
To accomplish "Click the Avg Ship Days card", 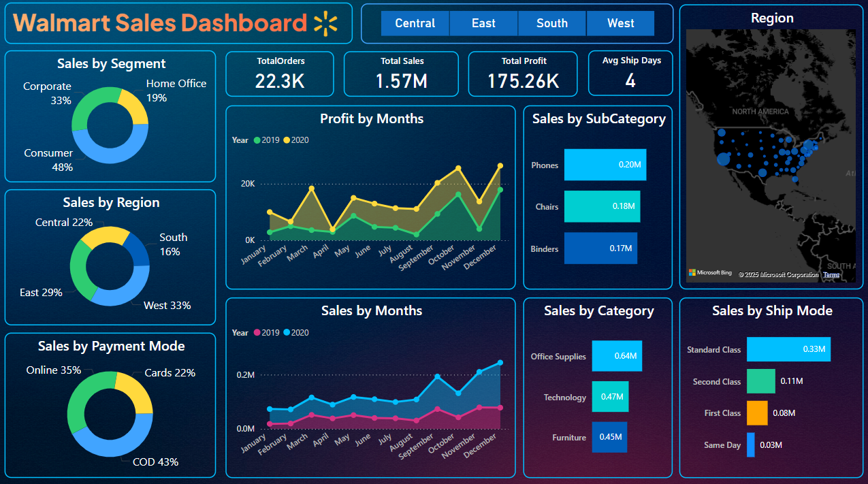I will click(x=630, y=74).
